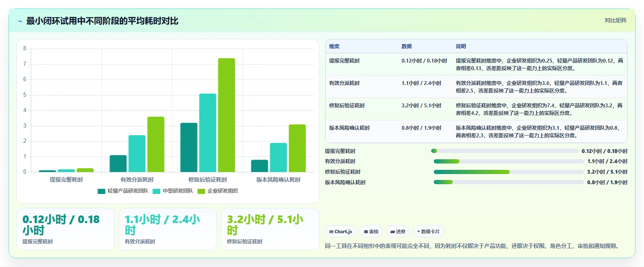The height and width of the screenshot is (267, 644).
Task: Click 有效分派耗时 in the table's 维度 column
Action: (x=345, y=83)
